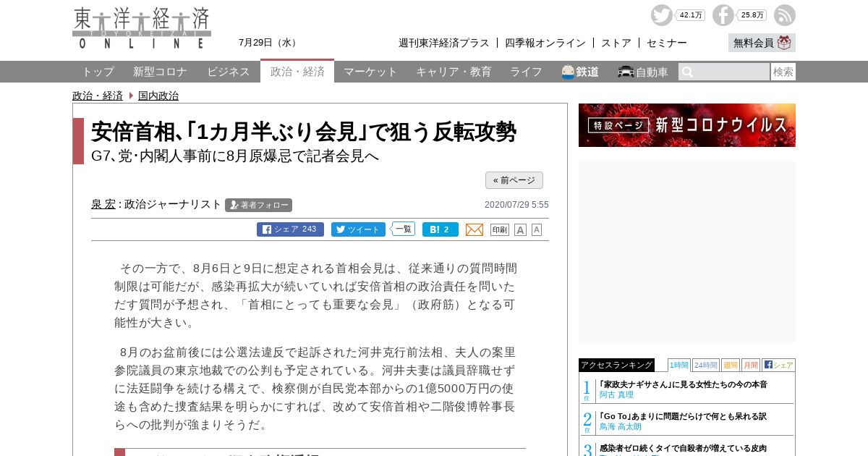
Task: Click Hatena bookmark B! button
Action: click(441, 229)
